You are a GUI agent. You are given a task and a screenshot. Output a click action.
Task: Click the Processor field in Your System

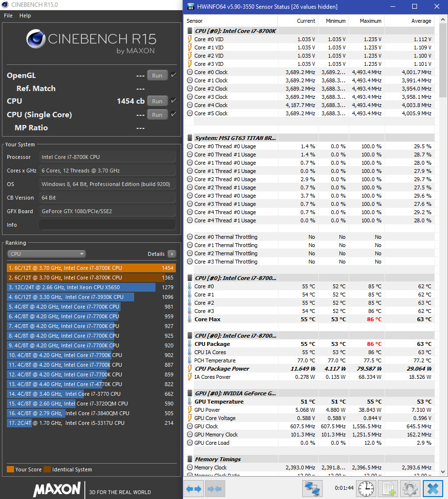click(107, 157)
